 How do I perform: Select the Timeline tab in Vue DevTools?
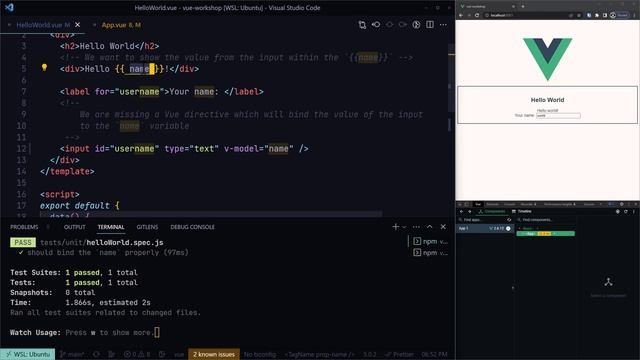pyautogui.click(x=521, y=211)
